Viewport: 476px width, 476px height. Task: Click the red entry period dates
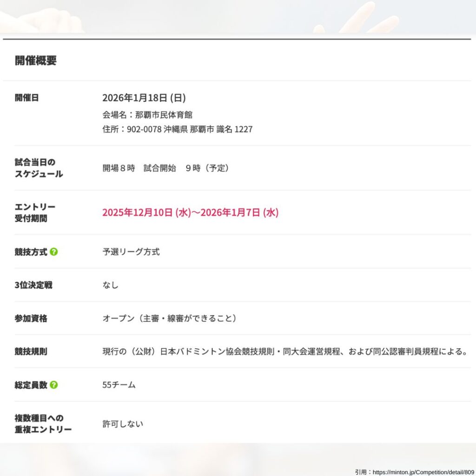[190, 212]
